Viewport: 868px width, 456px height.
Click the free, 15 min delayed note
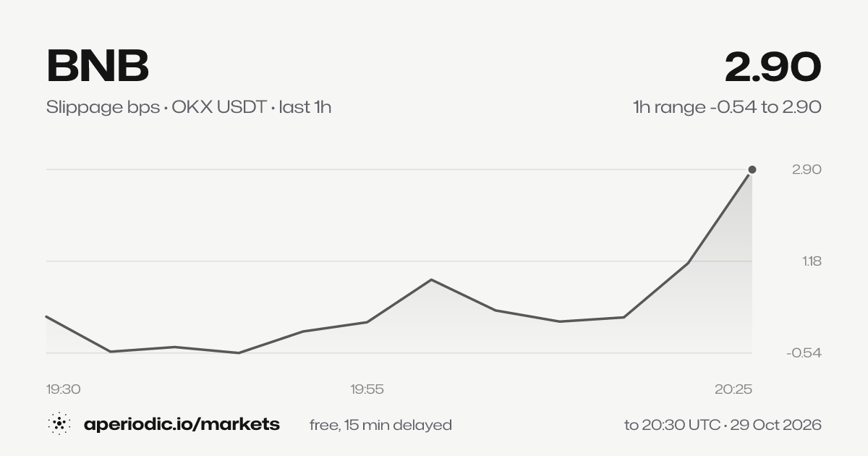coord(380,425)
